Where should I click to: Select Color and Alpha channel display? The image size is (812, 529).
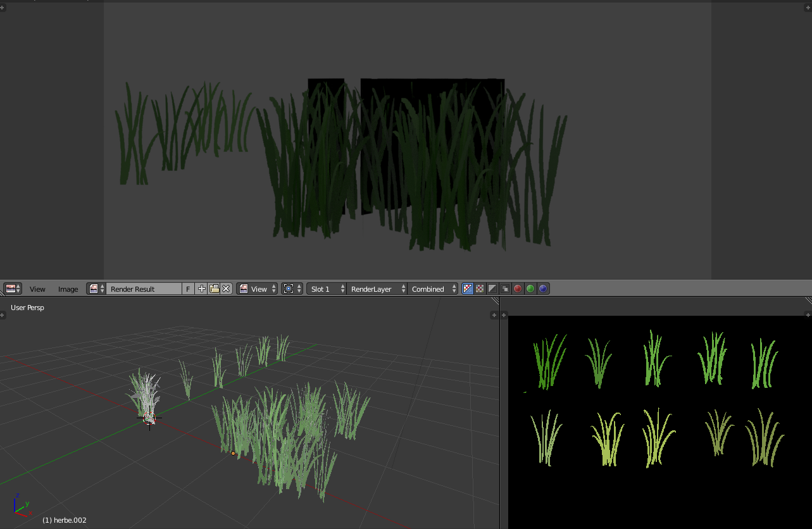point(468,289)
